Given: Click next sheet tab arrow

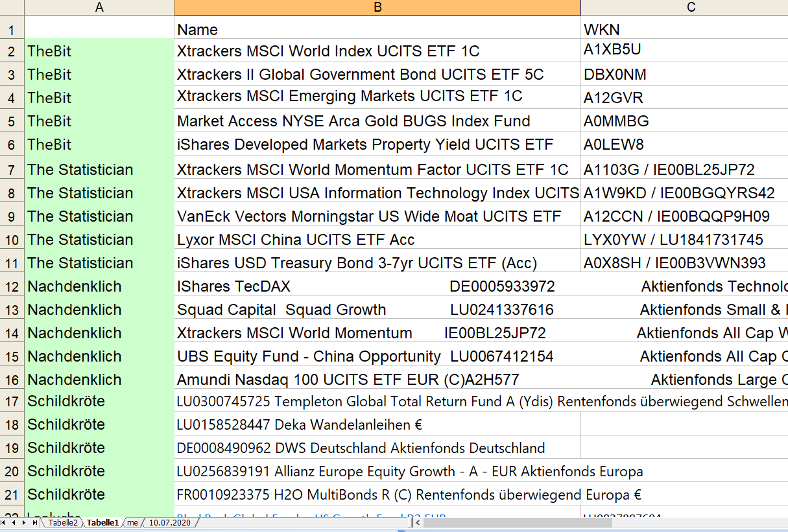Looking at the screenshot, I should 24,522.
